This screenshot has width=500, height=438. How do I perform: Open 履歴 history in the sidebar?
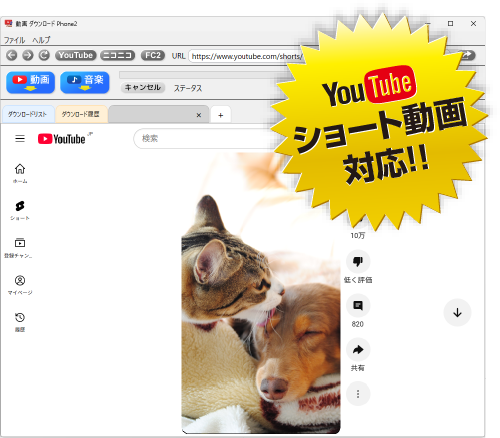pyautogui.click(x=20, y=322)
